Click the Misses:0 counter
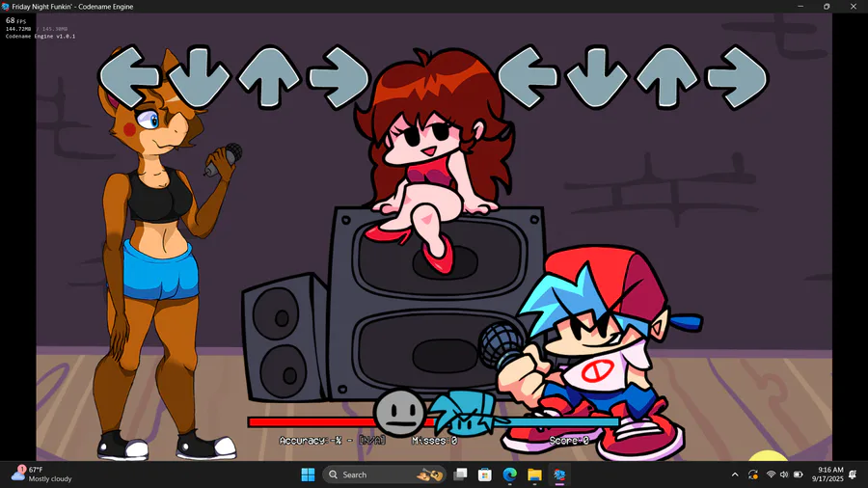The image size is (868, 488). 435,441
